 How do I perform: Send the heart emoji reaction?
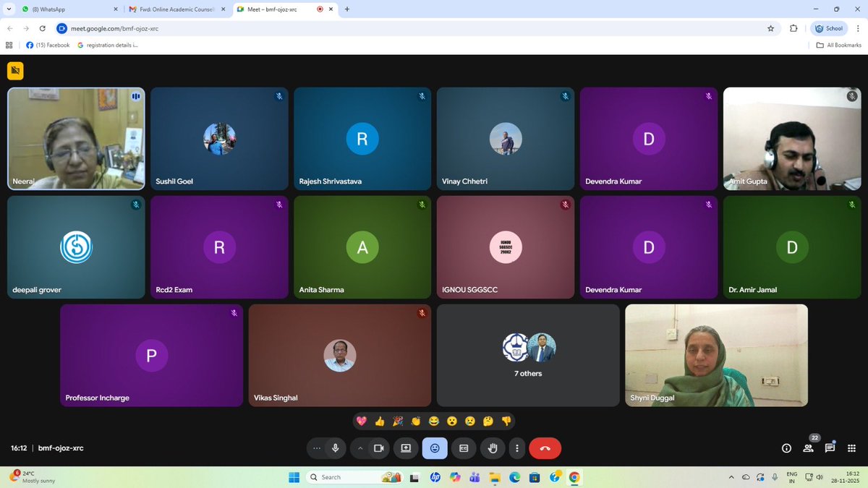point(362,421)
